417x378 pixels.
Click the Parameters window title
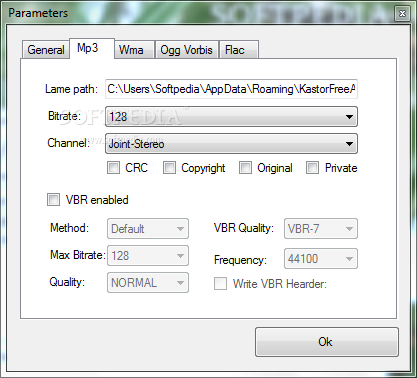(x=38, y=13)
